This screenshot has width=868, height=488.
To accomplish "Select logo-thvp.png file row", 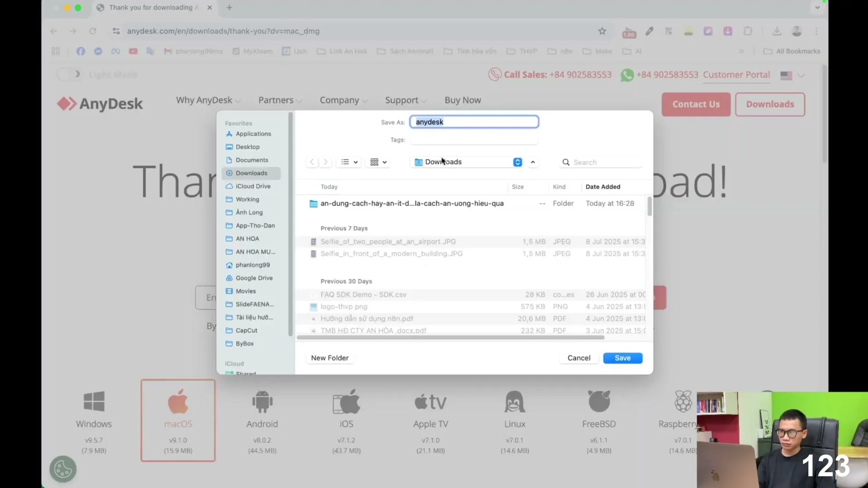I will click(x=471, y=307).
